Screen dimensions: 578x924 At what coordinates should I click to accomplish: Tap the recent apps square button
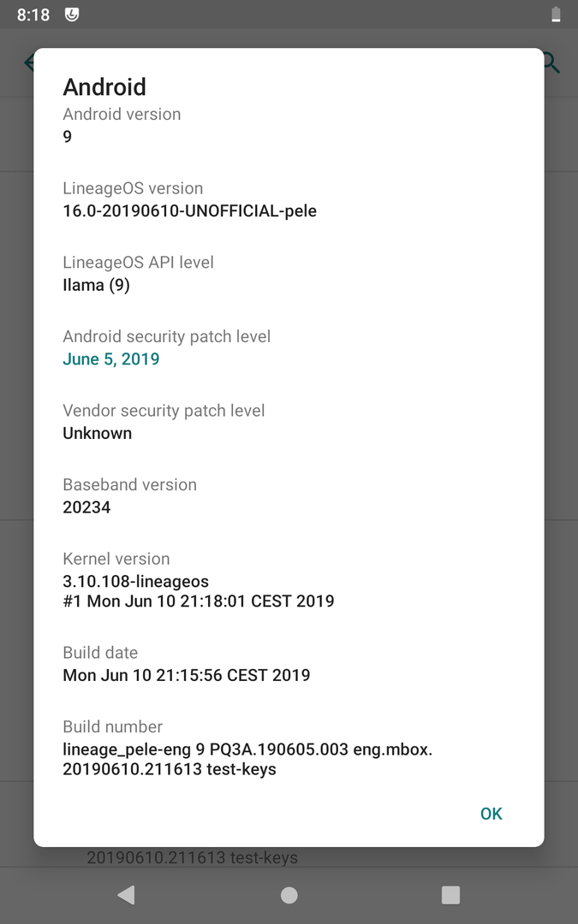(x=450, y=895)
